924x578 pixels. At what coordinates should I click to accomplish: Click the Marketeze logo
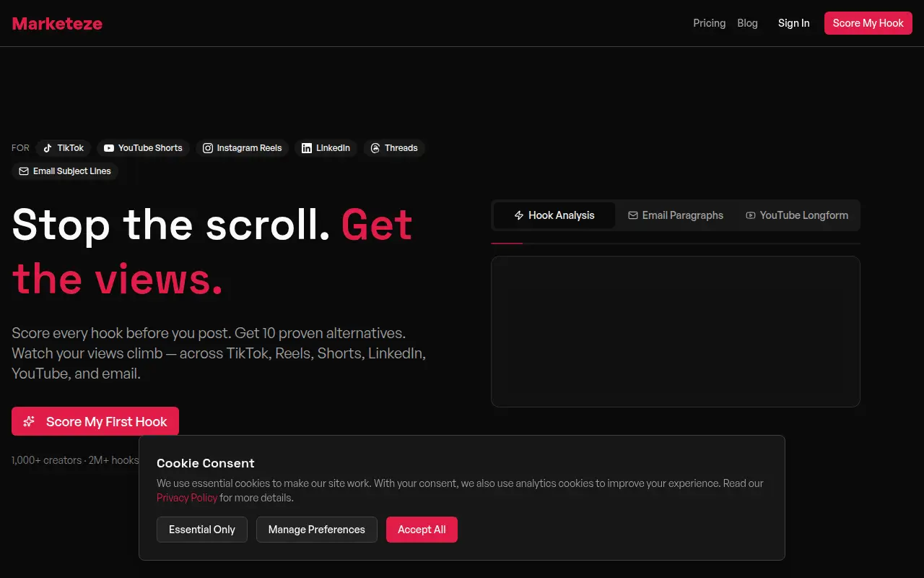[x=57, y=23]
